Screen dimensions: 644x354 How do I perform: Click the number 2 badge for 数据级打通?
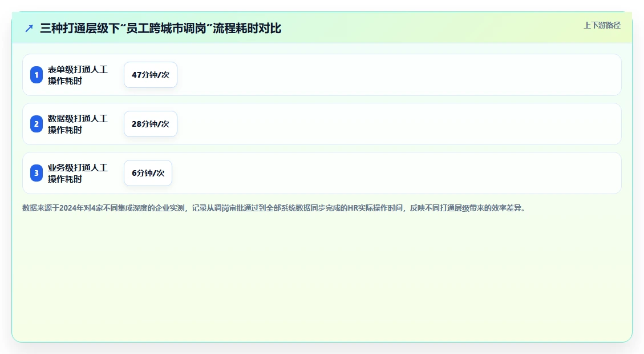[37, 124]
